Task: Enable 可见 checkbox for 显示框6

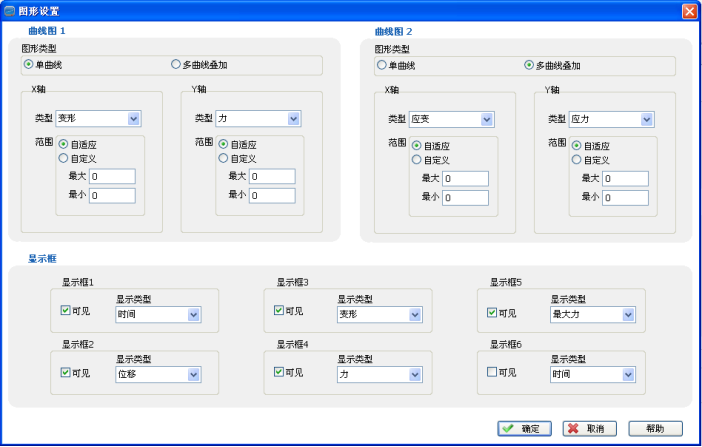Action: tap(492, 373)
